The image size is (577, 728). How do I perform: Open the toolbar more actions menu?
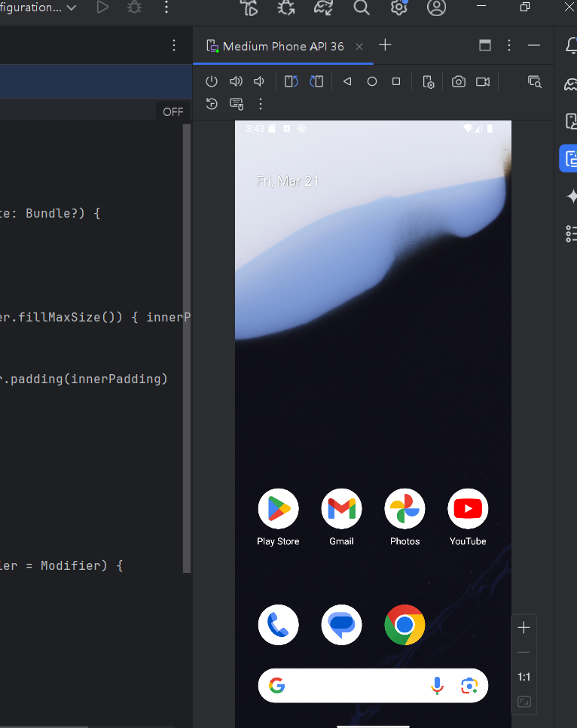click(x=166, y=7)
